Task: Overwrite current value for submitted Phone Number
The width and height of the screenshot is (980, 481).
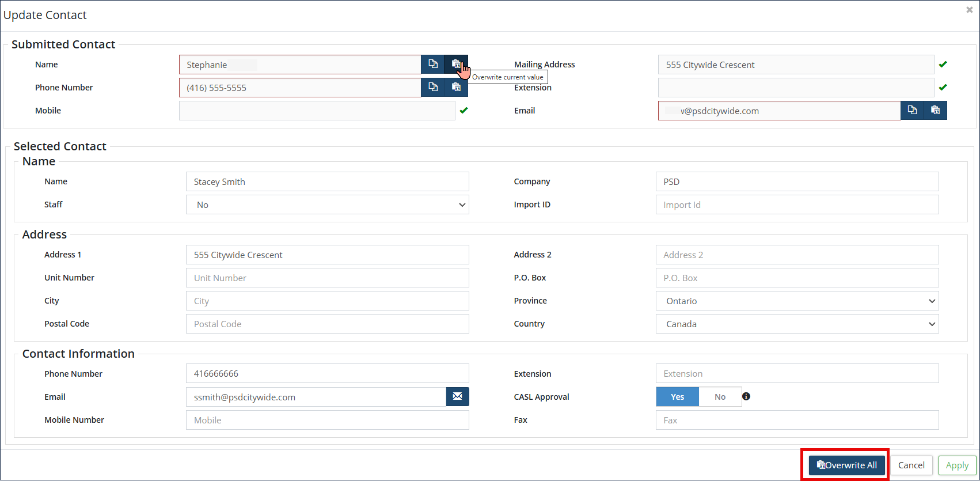Action: coord(456,88)
